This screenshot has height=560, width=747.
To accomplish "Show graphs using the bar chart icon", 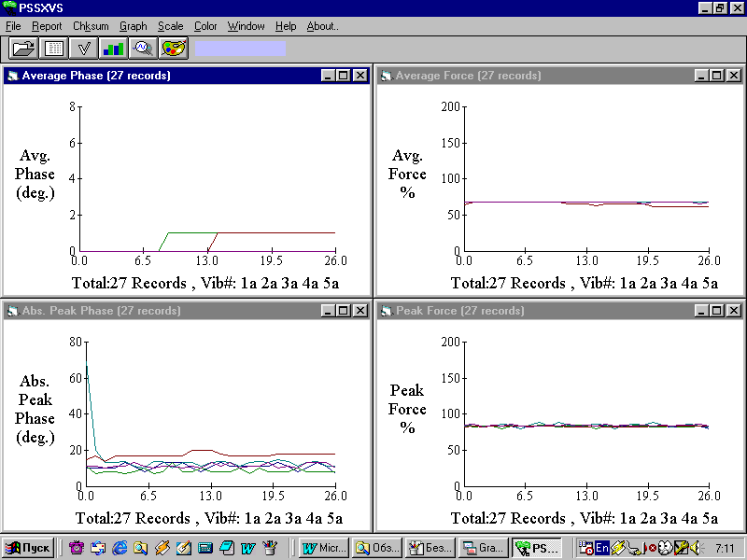I will (113, 49).
